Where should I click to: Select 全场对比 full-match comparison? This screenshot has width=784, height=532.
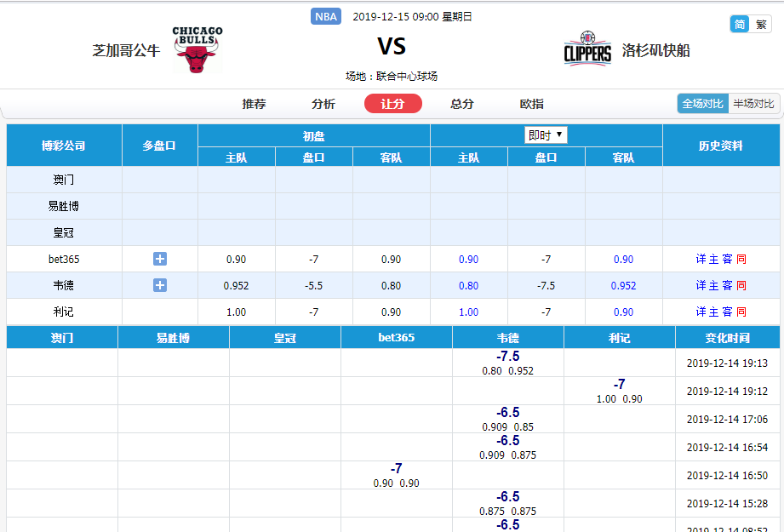(702, 103)
